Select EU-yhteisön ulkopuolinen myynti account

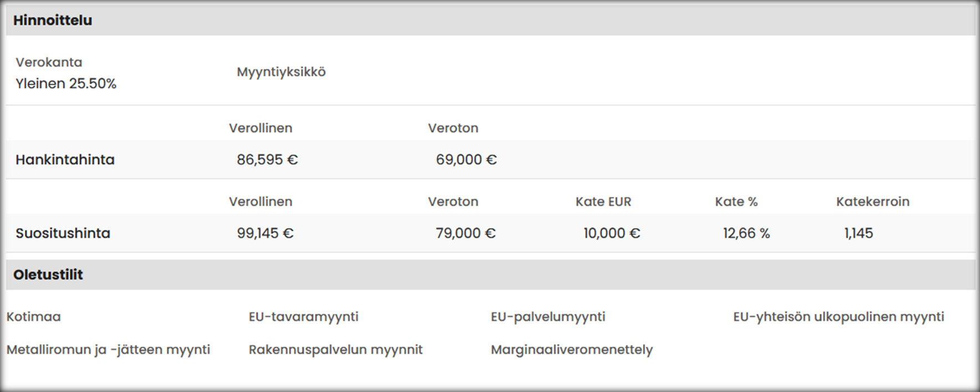pos(838,317)
